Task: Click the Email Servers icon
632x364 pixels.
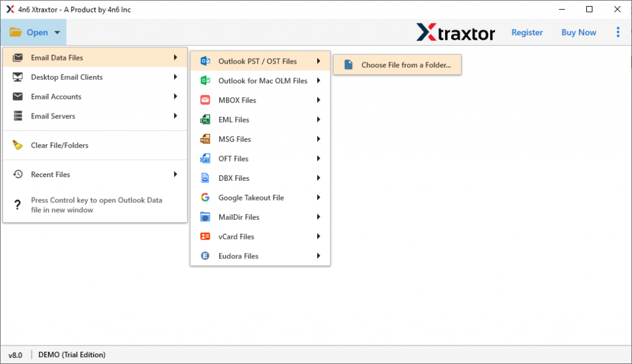Action: 18,116
